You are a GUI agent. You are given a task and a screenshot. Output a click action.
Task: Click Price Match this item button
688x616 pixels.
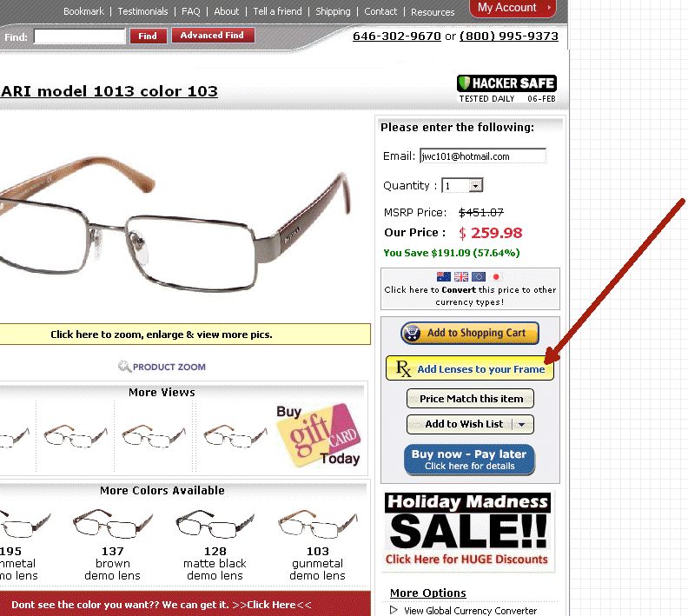coord(470,399)
